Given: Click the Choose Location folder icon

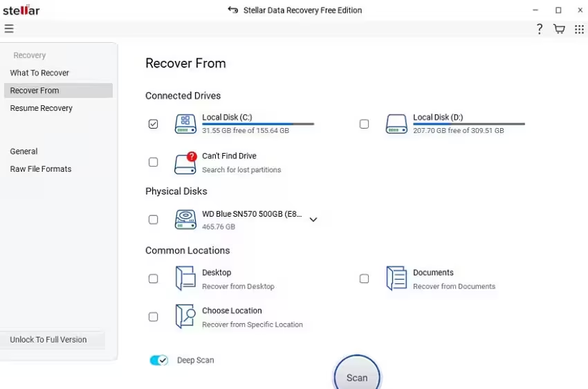Looking at the screenshot, I should (185, 316).
